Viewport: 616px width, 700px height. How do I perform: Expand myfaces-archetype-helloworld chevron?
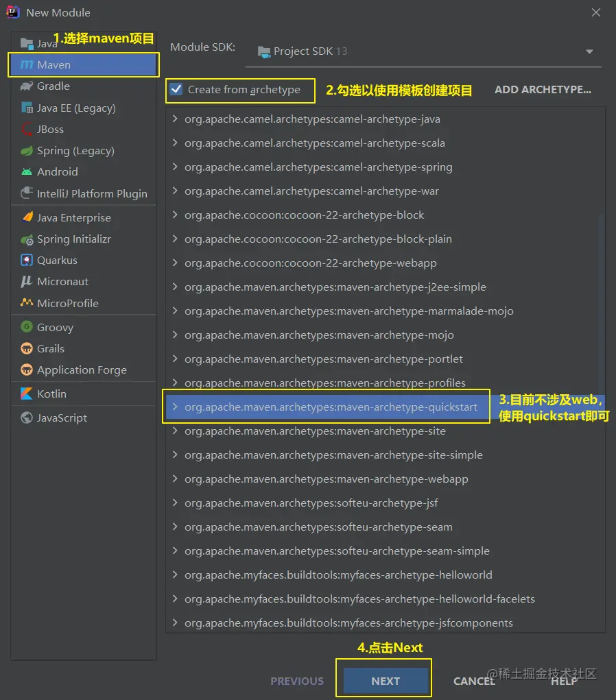point(175,575)
